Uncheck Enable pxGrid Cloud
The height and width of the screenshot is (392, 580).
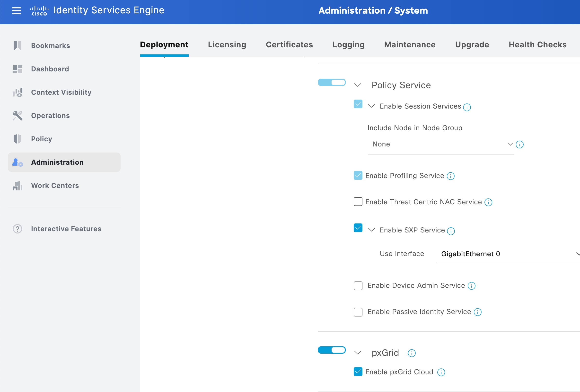[358, 372]
